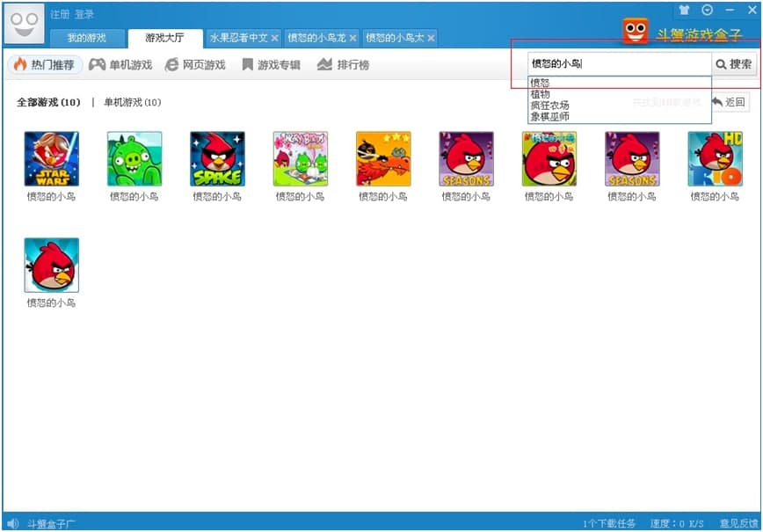Click the user avatar face icon
The image size is (763, 532).
click(x=24, y=24)
